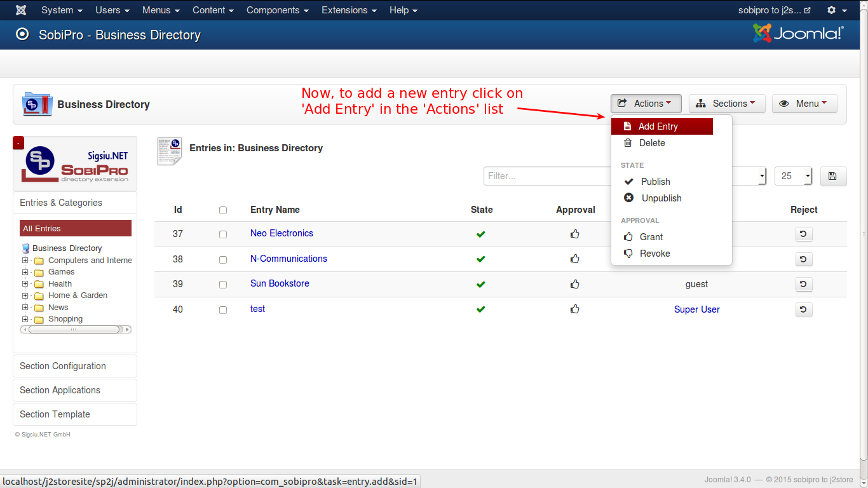The height and width of the screenshot is (488, 868).
Task: Expand the Health category node
Action: click(x=25, y=284)
